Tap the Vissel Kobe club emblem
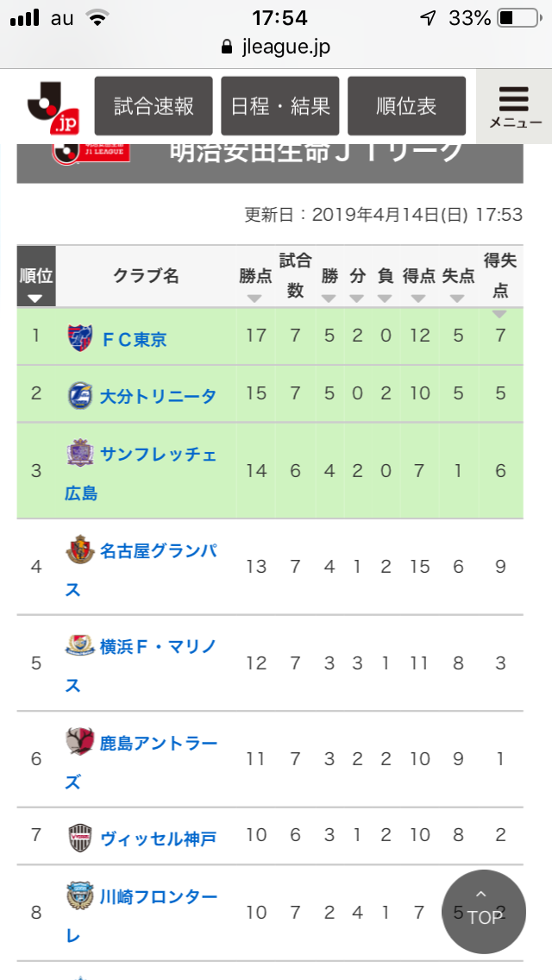Viewport: 552px width, 980px height. (x=79, y=838)
